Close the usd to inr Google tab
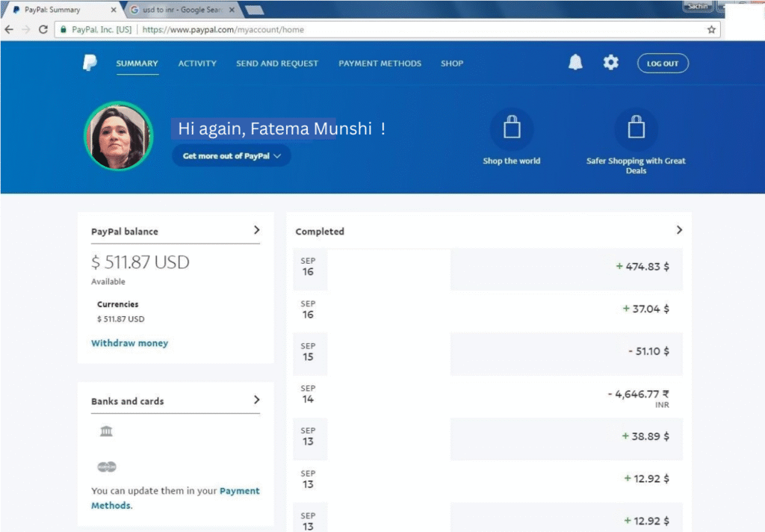This screenshot has height=532, width=765. 232,10
